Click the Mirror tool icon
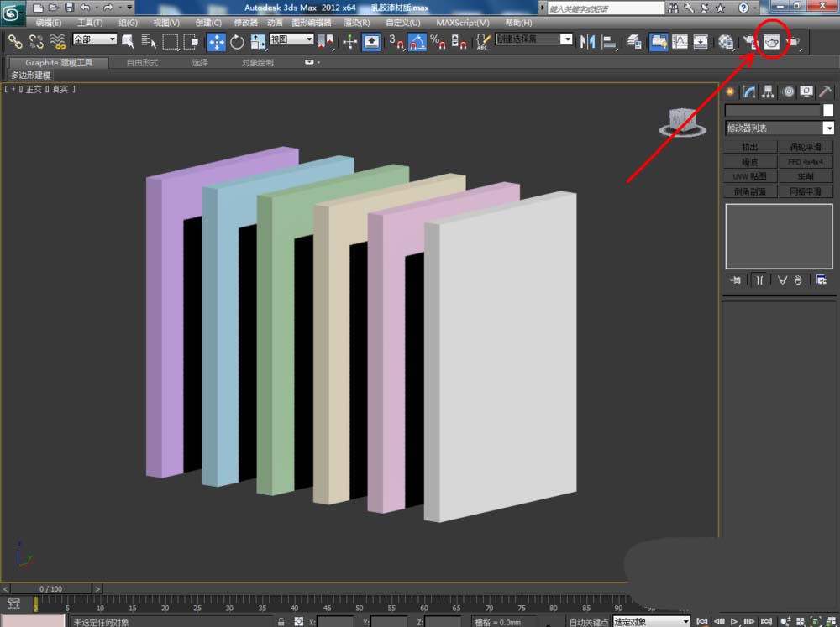This screenshot has width=840, height=627. click(588, 41)
